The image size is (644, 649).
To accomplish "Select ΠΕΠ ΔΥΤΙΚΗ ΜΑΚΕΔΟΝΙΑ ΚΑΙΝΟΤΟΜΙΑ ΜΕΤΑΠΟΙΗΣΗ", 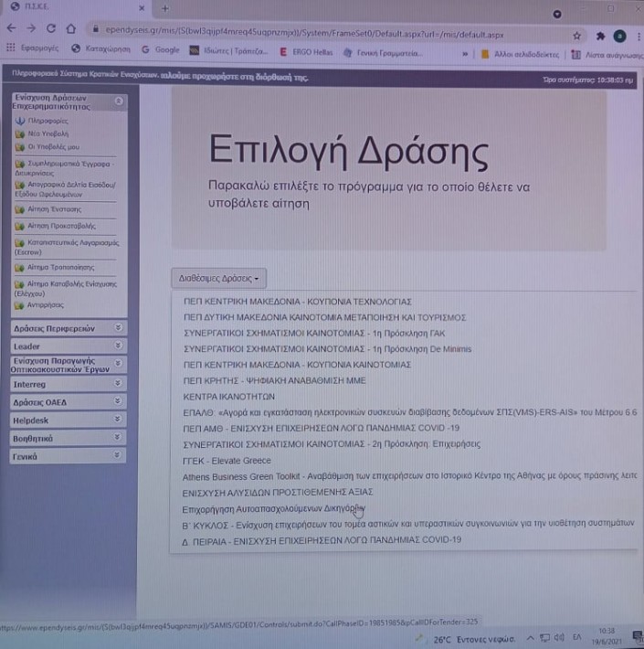I will 324,317.
